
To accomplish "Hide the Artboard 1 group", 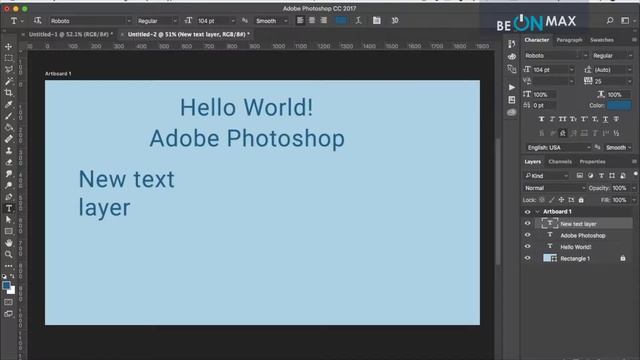I will click(x=527, y=212).
